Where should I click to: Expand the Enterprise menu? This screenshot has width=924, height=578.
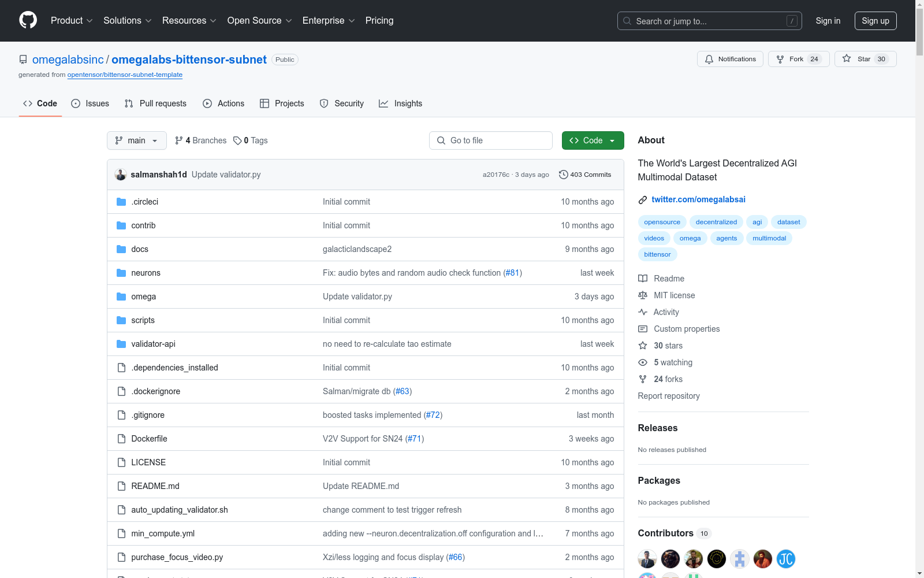329,21
